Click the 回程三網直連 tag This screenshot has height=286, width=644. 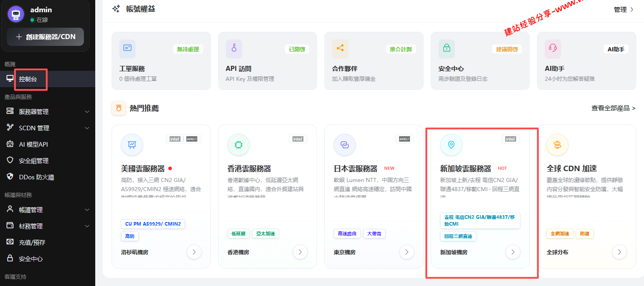tap(458, 237)
